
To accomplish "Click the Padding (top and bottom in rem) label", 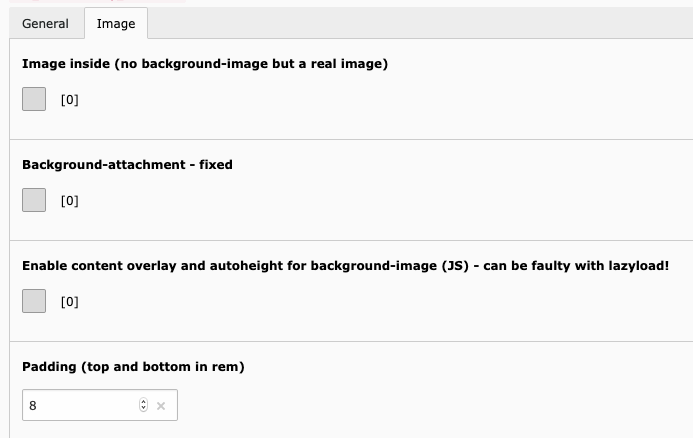I will coord(133,367).
